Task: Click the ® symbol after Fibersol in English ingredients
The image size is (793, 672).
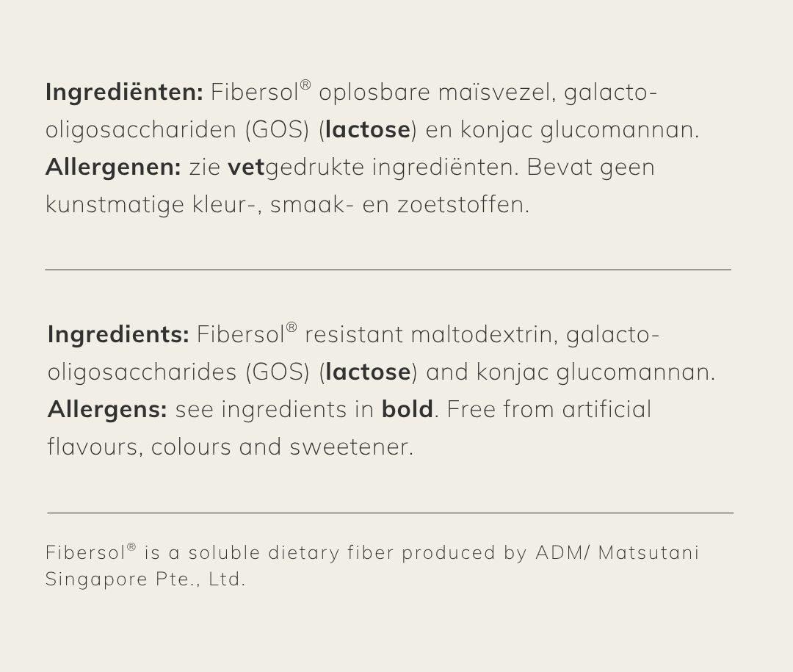Action: tap(292, 327)
